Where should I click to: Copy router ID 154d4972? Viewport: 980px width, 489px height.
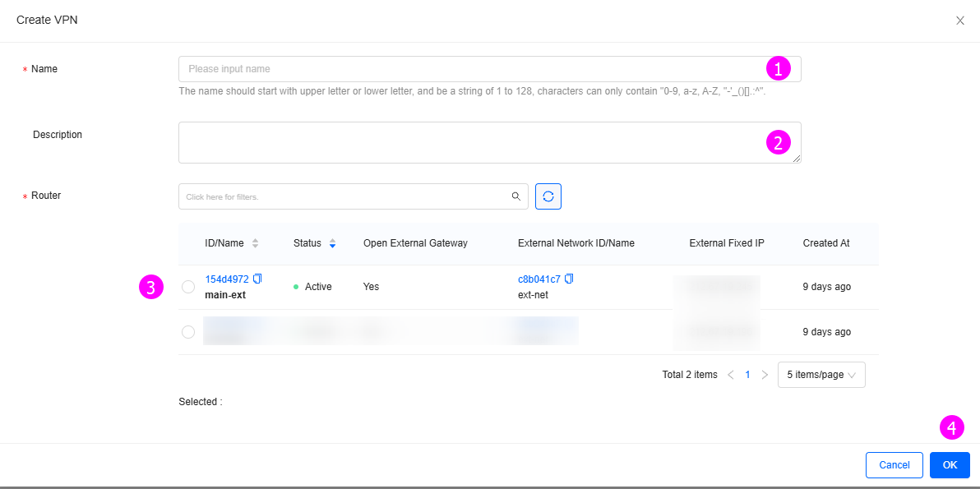[x=257, y=279]
